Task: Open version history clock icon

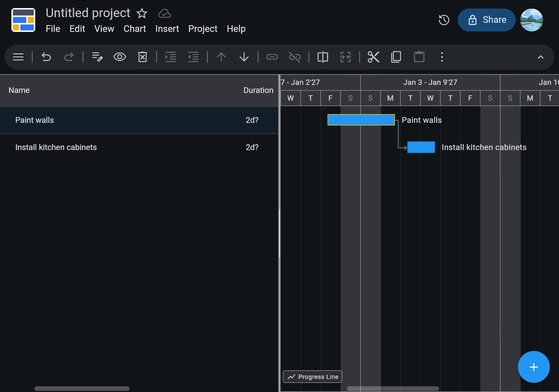Action: (x=444, y=20)
